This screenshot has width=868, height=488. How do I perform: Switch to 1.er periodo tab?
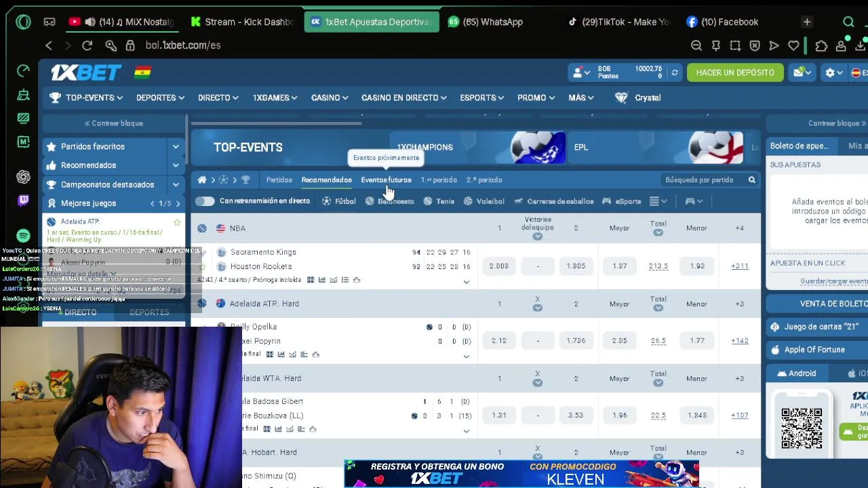click(439, 180)
